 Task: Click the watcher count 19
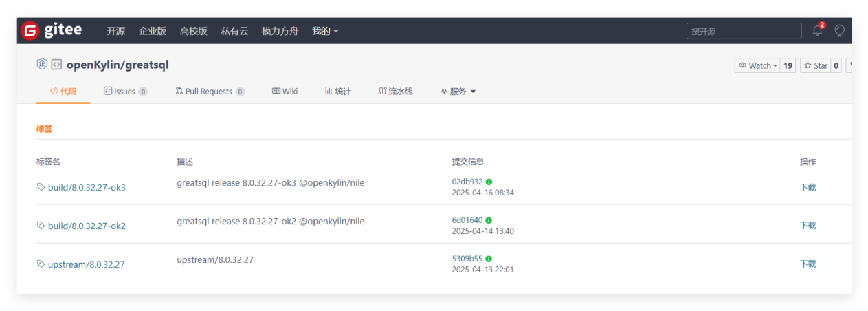pyautogui.click(x=788, y=65)
